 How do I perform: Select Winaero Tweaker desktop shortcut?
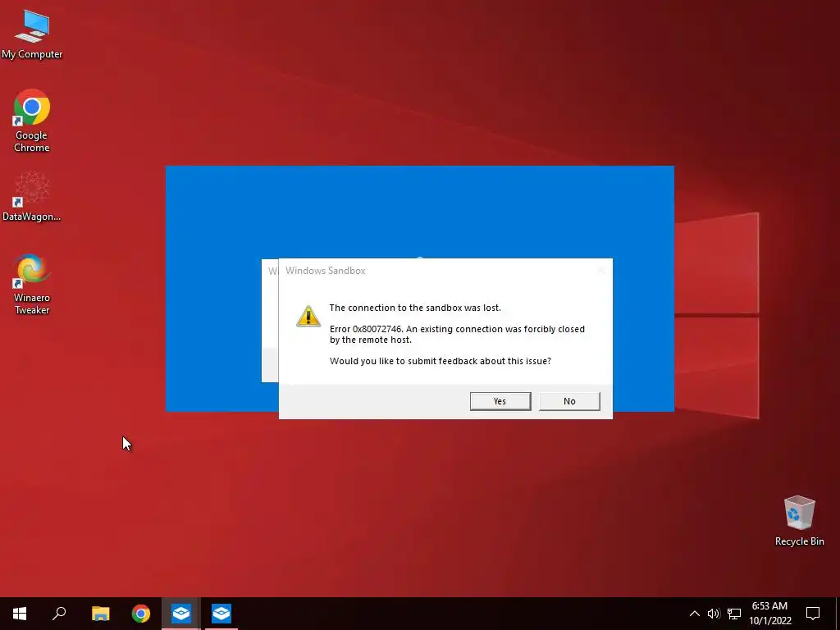pyautogui.click(x=32, y=284)
